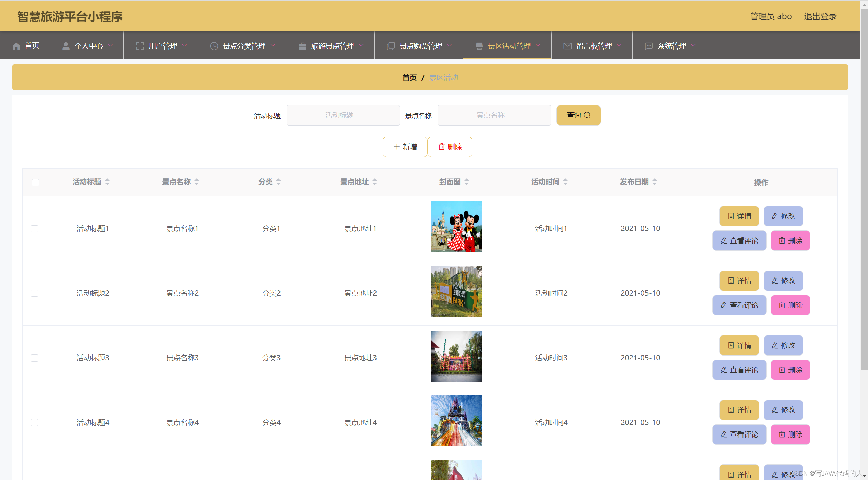868x480 pixels.
Task: Click pencil icon in 修改 for 活动标题1
Action: coord(774,216)
